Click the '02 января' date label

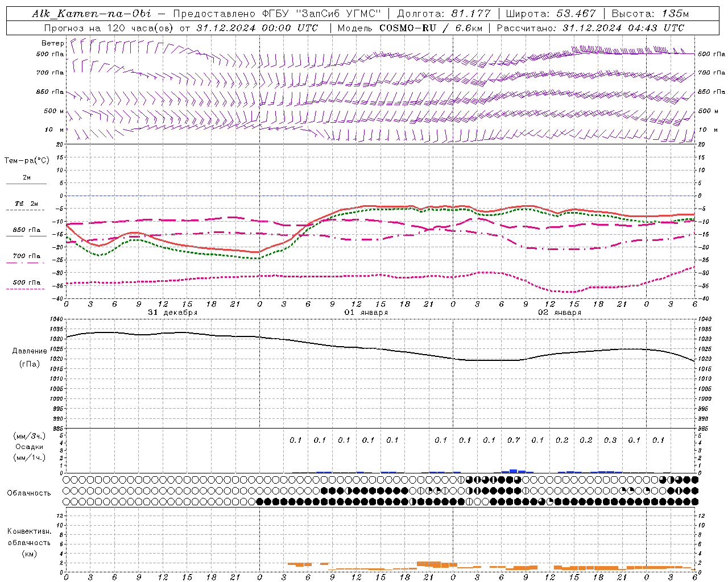[560, 313]
